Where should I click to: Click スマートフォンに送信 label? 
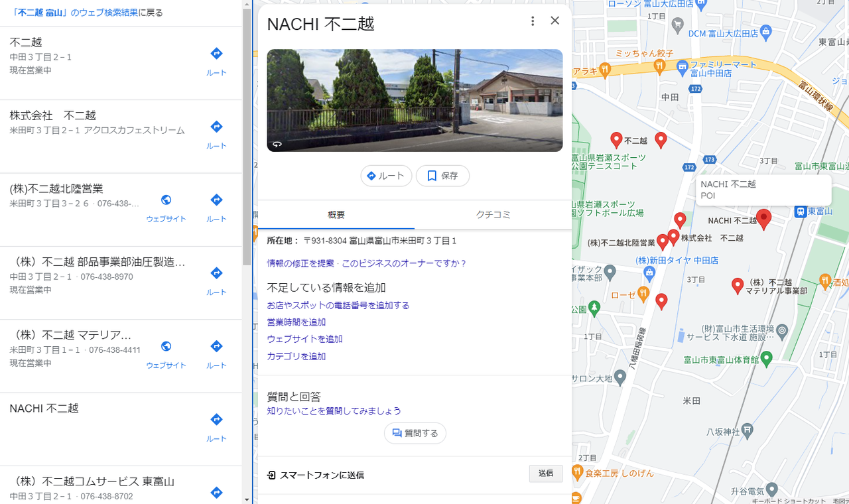(322, 475)
